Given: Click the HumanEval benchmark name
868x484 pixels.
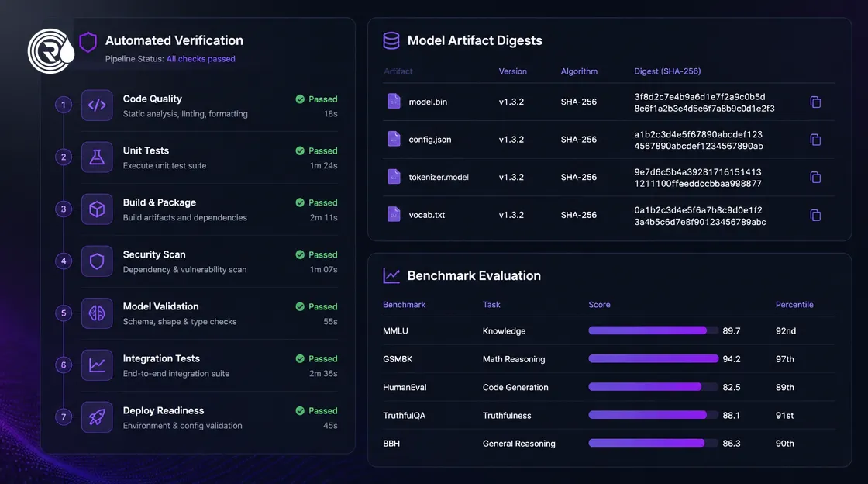Looking at the screenshot, I should point(405,387).
